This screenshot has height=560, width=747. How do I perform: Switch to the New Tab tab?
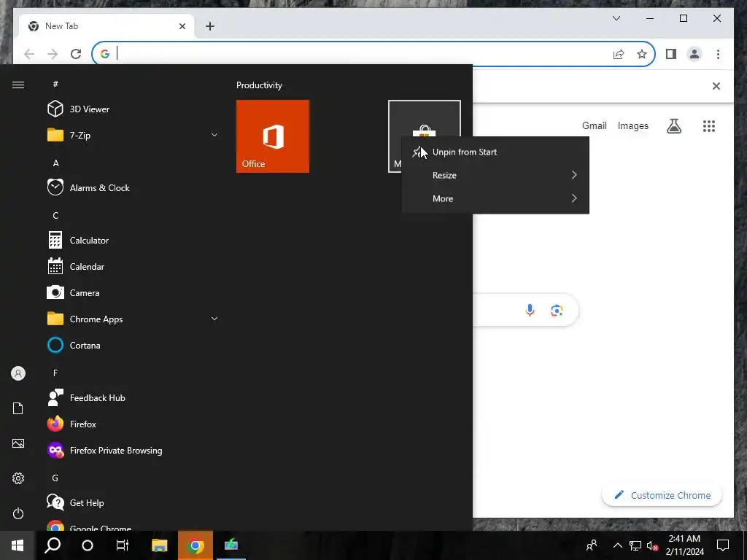click(x=107, y=26)
